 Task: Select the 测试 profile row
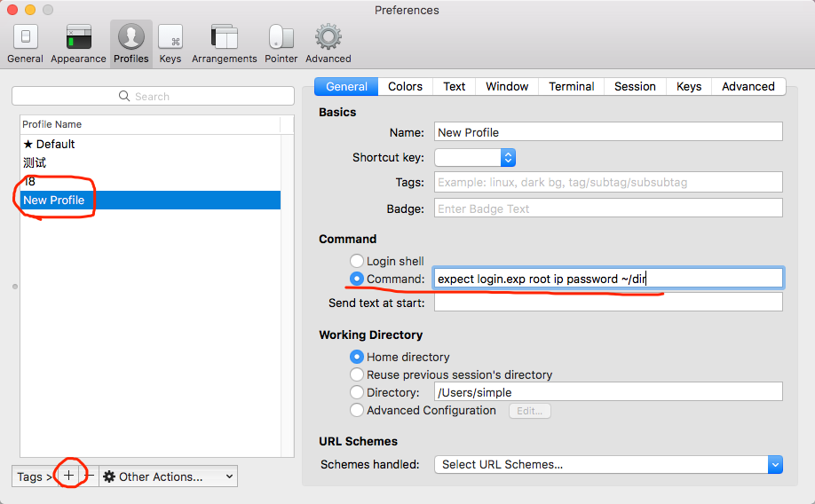[x=150, y=162]
